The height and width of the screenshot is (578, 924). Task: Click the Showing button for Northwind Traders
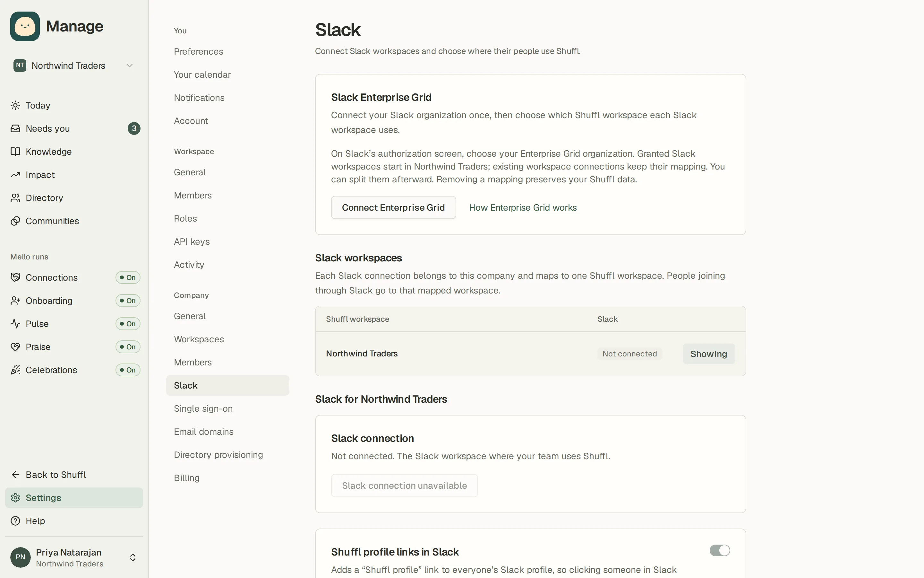[709, 354]
